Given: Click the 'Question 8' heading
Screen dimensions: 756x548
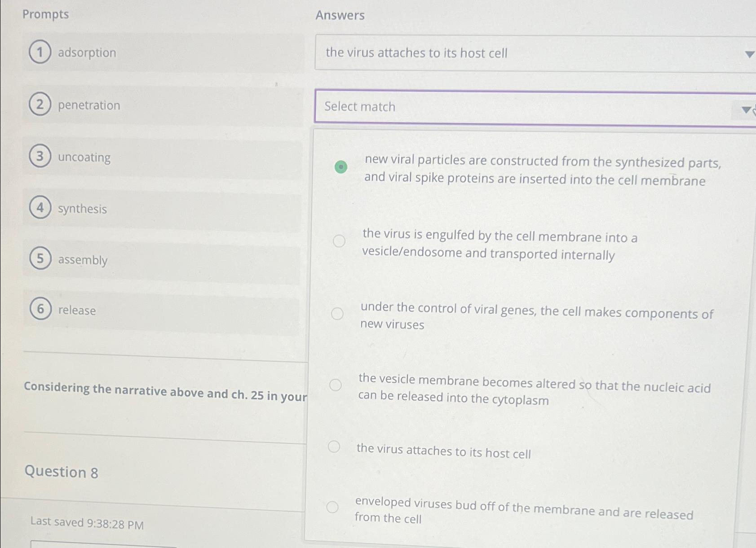Looking at the screenshot, I should coord(61,472).
